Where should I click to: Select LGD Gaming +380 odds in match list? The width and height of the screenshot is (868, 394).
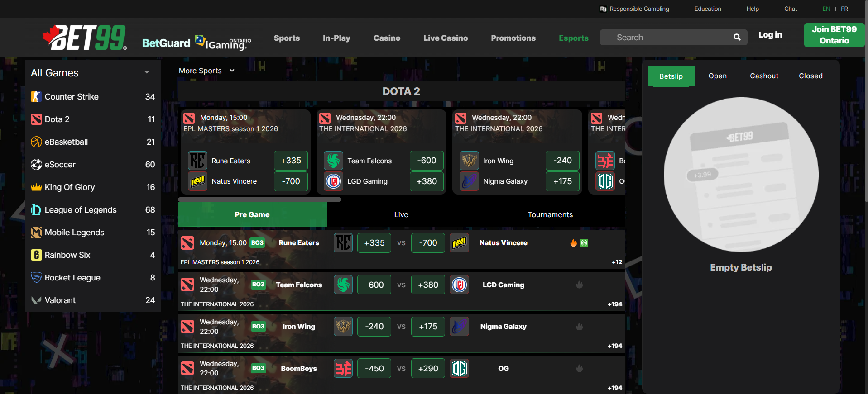click(x=428, y=285)
